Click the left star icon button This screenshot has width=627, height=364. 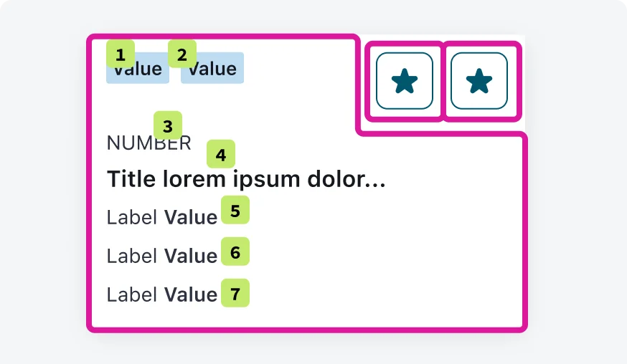405,81
